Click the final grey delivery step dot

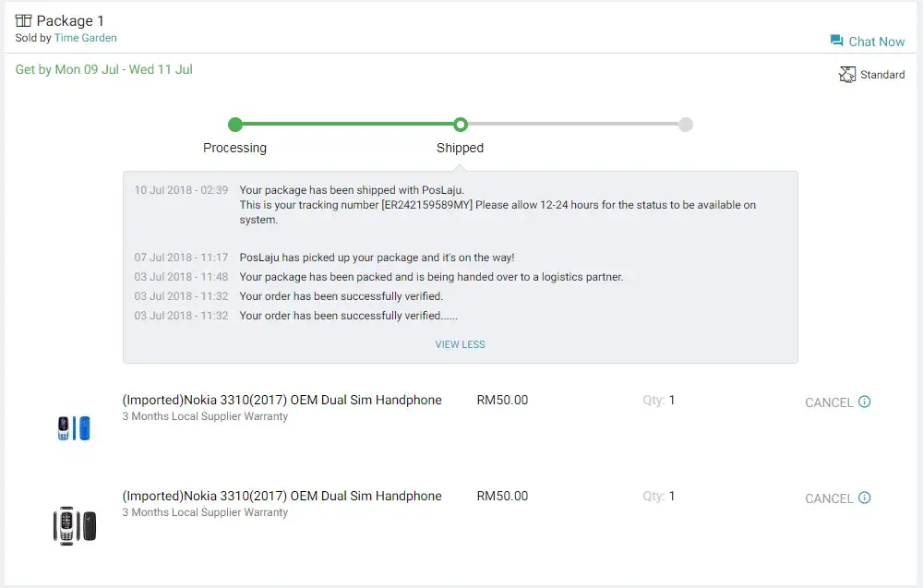click(685, 125)
